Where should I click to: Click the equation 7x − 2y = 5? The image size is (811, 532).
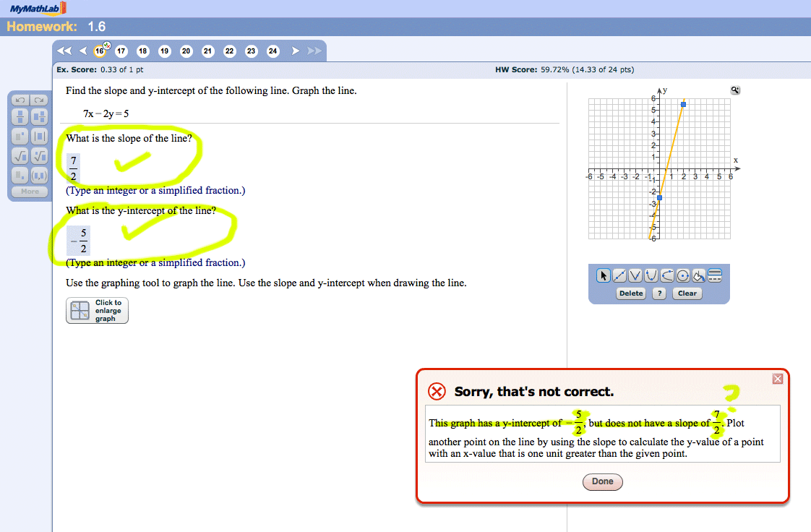tap(106, 113)
